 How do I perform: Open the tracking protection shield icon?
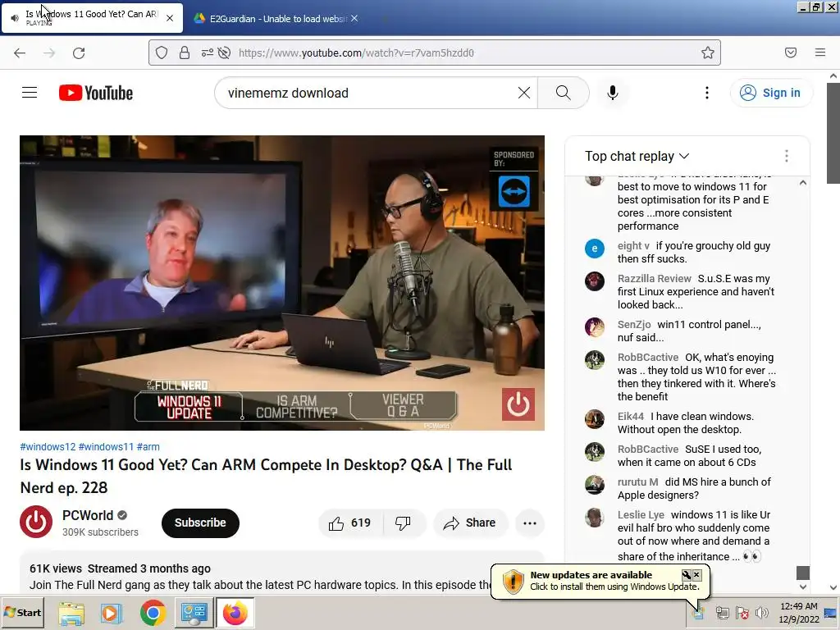(162, 52)
